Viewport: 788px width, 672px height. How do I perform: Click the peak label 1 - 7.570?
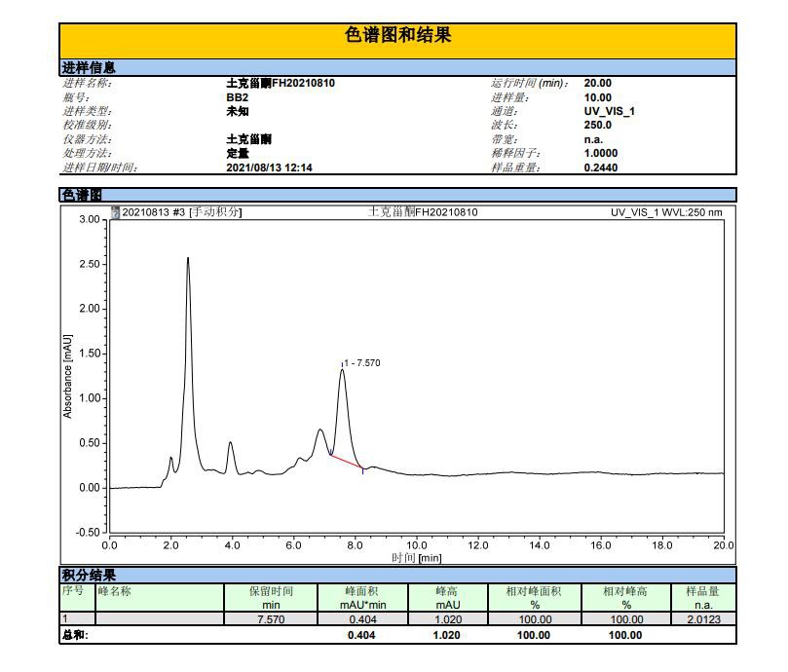click(362, 363)
